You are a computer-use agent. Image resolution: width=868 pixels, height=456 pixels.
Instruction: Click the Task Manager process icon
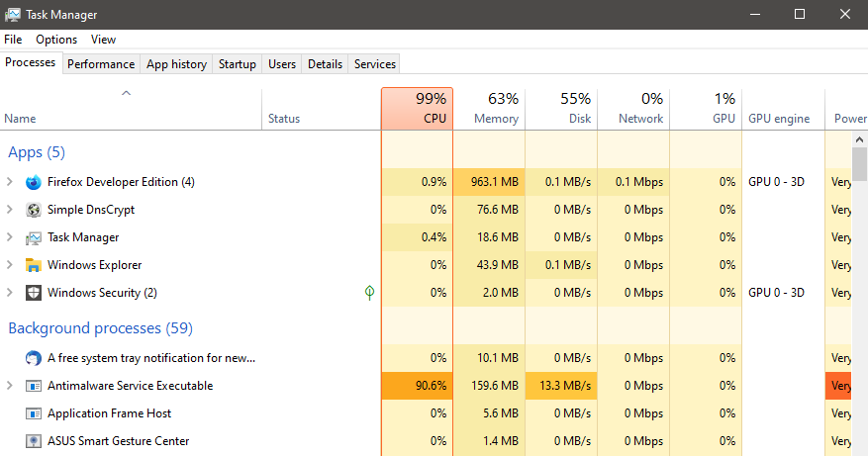(33, 237)
